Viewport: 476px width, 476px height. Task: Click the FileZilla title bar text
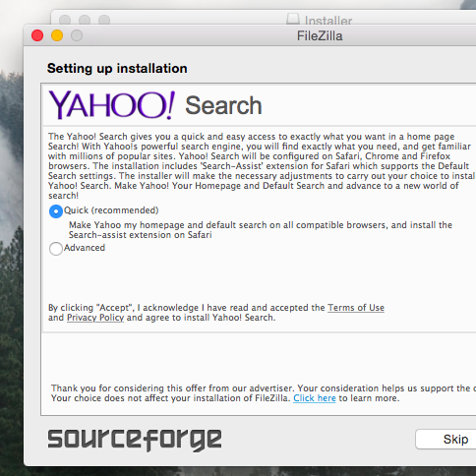pyautogui.click(x=320, y=35)
